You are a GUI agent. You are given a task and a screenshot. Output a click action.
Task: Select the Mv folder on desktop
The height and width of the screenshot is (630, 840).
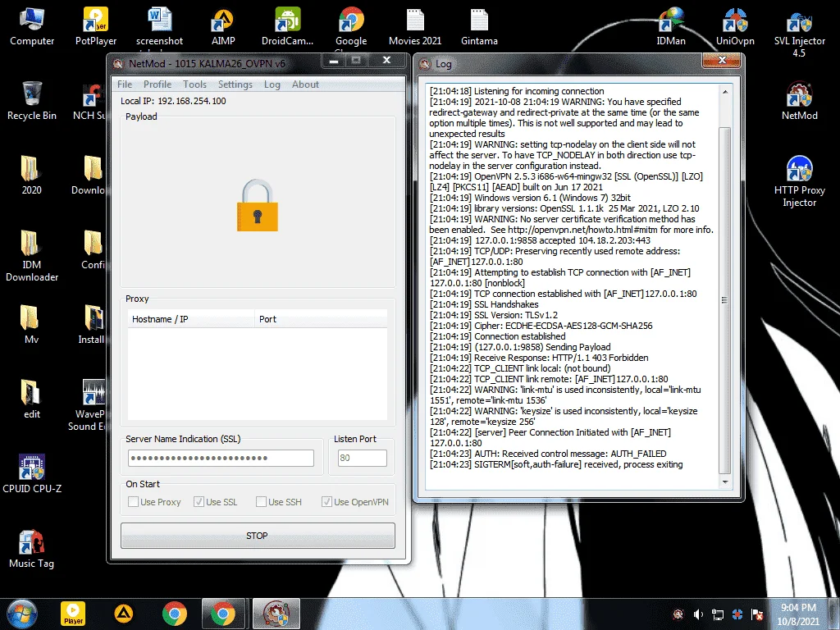click(32, 324)
